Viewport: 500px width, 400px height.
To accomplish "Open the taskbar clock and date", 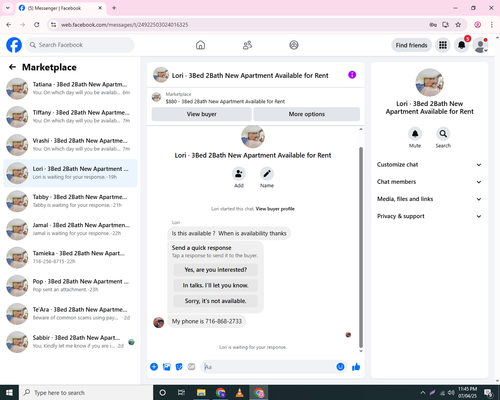I will point(467,393).
